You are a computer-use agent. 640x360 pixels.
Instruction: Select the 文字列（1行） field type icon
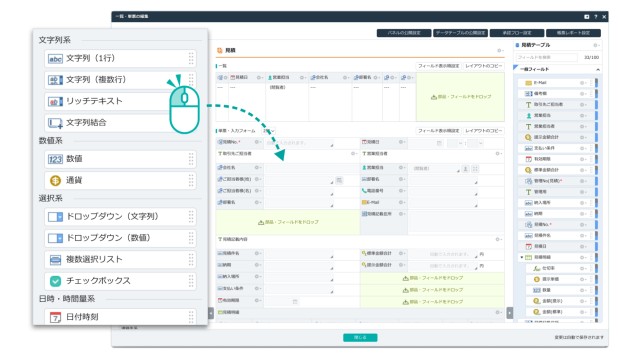pyautogui.click(x=55, y=59)
